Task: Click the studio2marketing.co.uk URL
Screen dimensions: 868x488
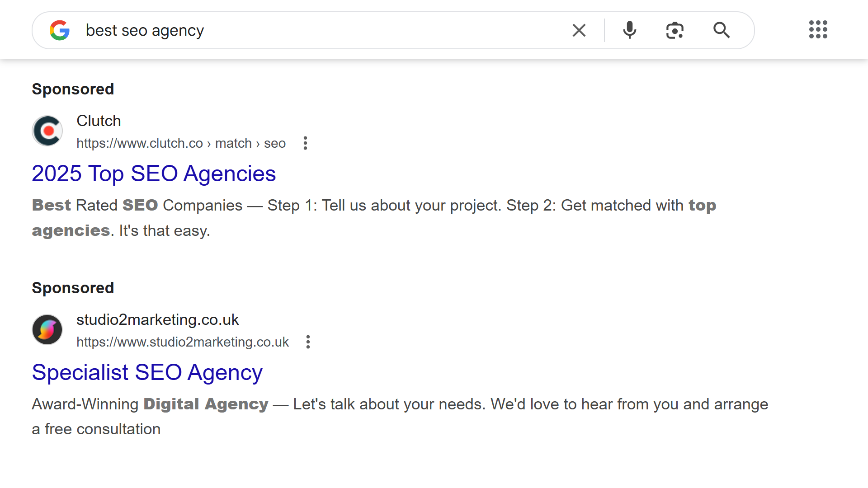Action: pyautogui.click(x=183, y=342)
